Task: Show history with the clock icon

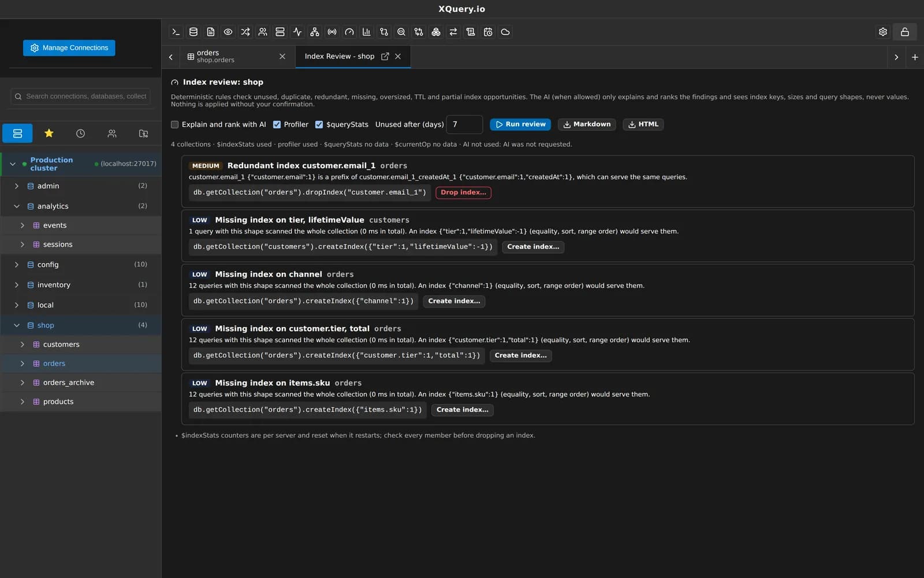Action: pyautogui.click(x=80, y=134)
